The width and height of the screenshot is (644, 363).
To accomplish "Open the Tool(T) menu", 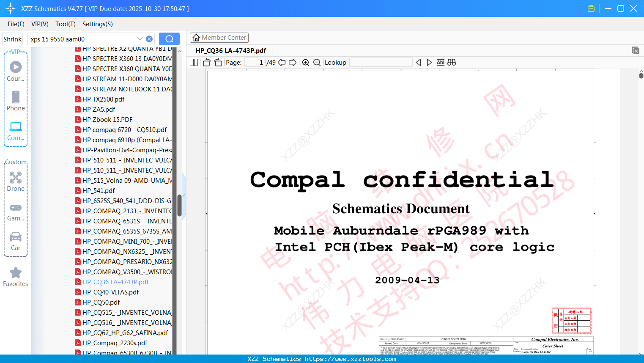I will pos(66,24).
